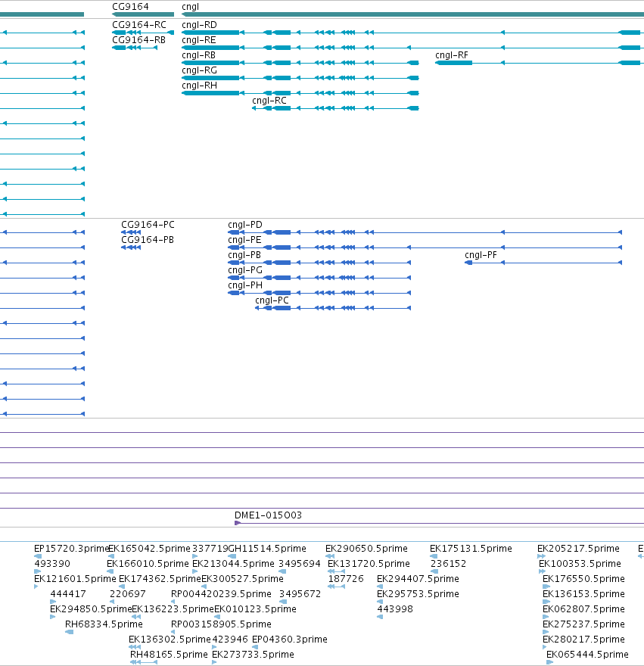644x666 pixels.
Task: Click the cngl-PH protein label
Action: [245, 285]
